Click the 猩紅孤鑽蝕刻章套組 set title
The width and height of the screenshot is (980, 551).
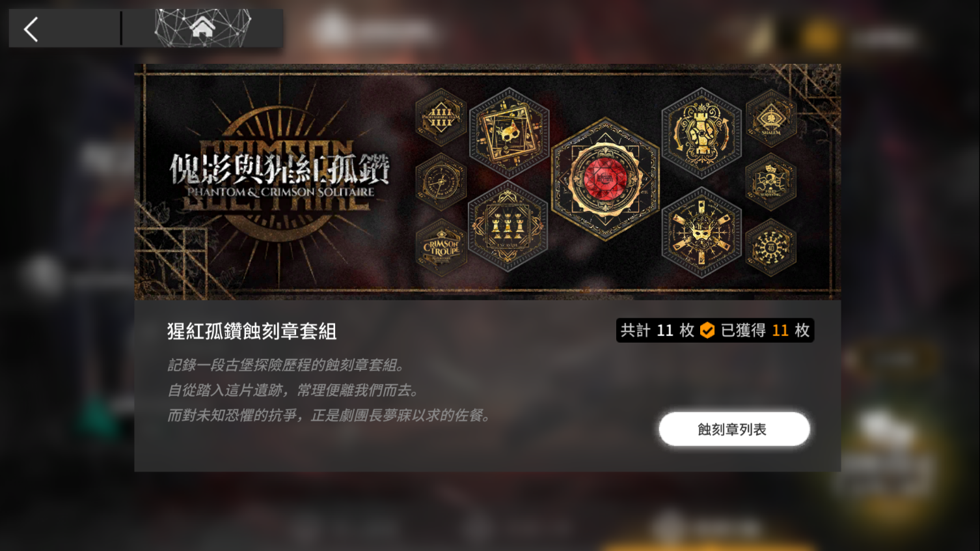(252, 332)
